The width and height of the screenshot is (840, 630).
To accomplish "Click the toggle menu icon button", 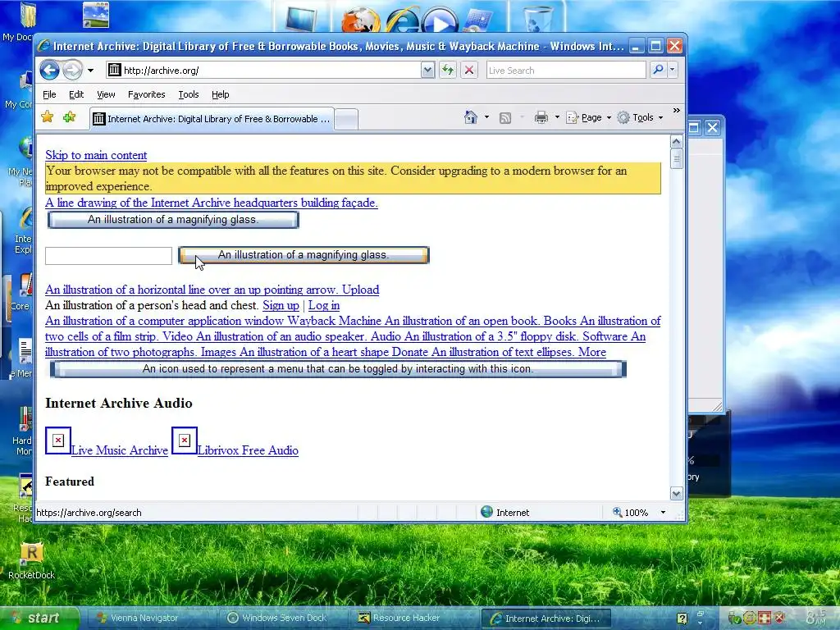I will [x=338, y=369].
